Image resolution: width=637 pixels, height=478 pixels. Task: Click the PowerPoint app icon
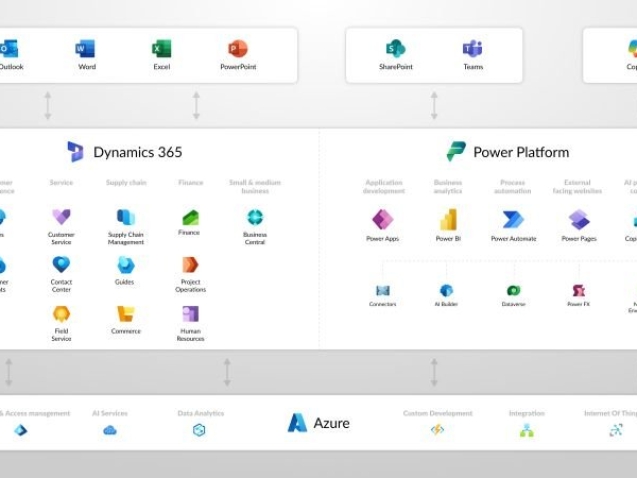(238, 49)
